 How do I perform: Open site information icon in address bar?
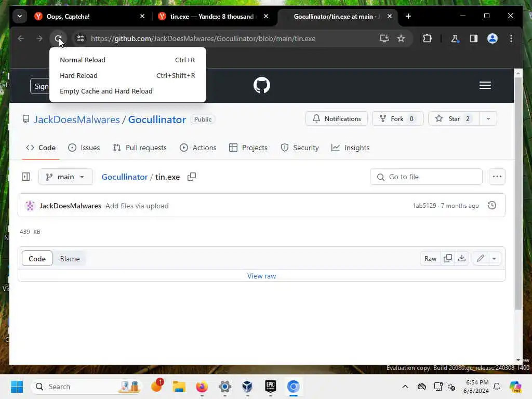[x=81, y=38]
